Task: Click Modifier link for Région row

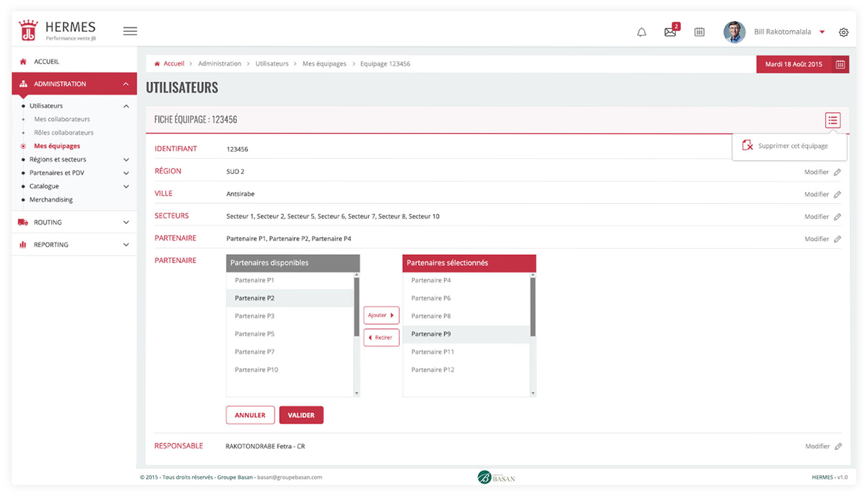Action: coord(816,172)
